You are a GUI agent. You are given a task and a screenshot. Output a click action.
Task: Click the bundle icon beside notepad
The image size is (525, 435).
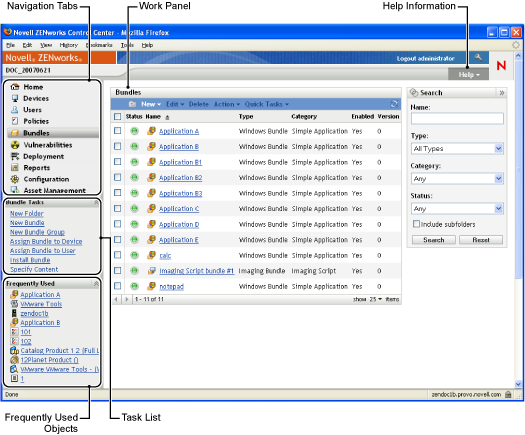click(x=151, y=286)
